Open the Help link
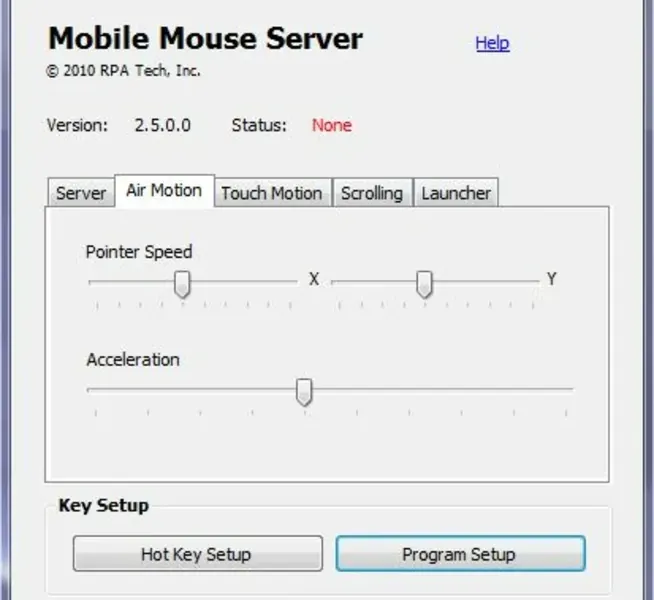 coord(492,43)
